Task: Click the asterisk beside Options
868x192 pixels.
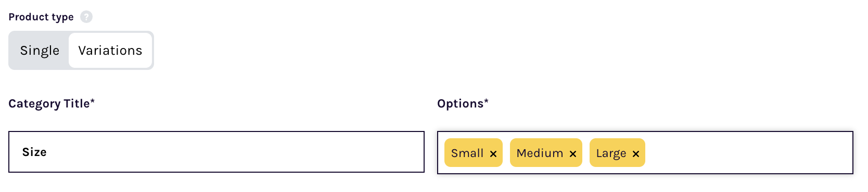Action: pyautogui.click(x=486, y=101)
